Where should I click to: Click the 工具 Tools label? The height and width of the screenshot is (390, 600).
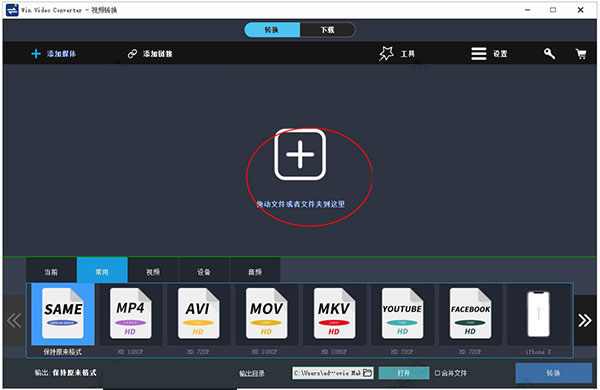click(x=408, y=54)
